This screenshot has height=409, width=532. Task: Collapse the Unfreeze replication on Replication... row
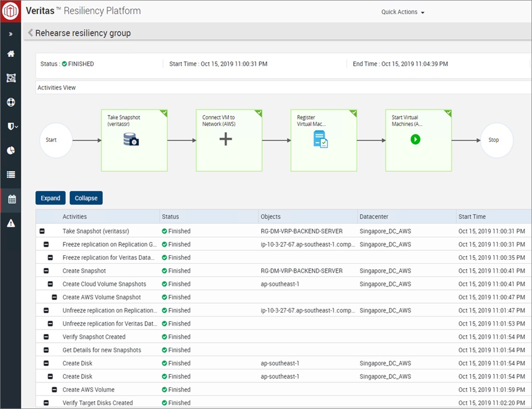pos(46,311)
